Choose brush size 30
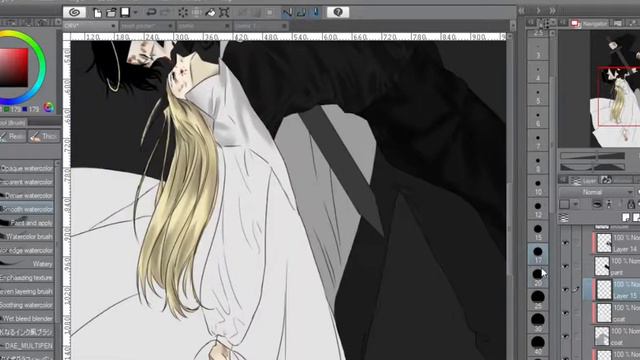Image resolution: width=640 pixels, height=360 pixels. pyautogui.click(x=538, y=323)
